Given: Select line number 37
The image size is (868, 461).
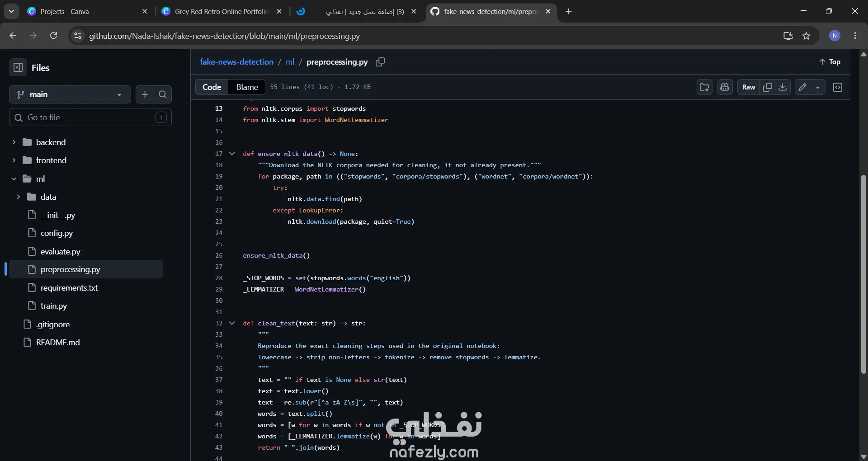Looking at the screenshot, I should click(x=219, y=380).
